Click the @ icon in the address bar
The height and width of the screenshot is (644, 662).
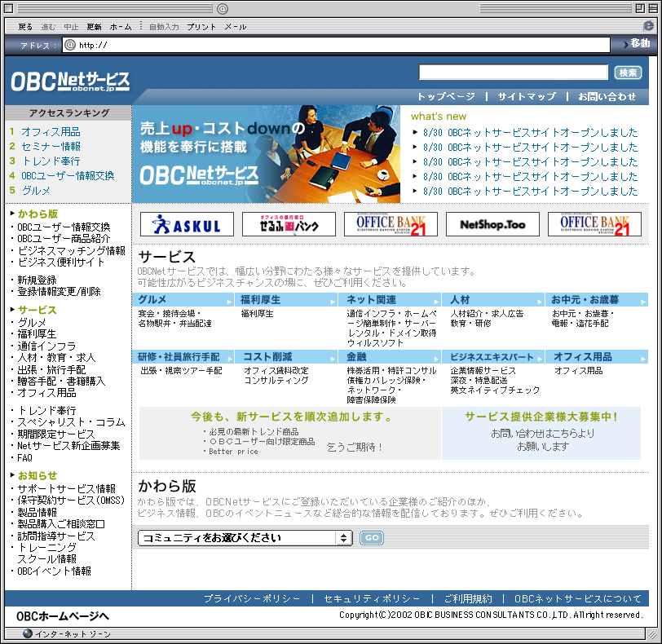coord(70,45)
